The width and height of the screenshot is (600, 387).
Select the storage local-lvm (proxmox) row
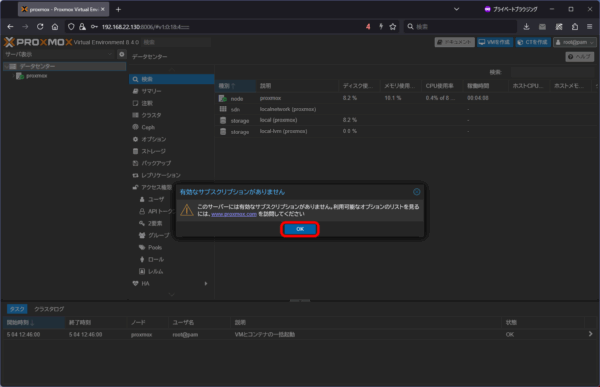(x=407, y=131)
